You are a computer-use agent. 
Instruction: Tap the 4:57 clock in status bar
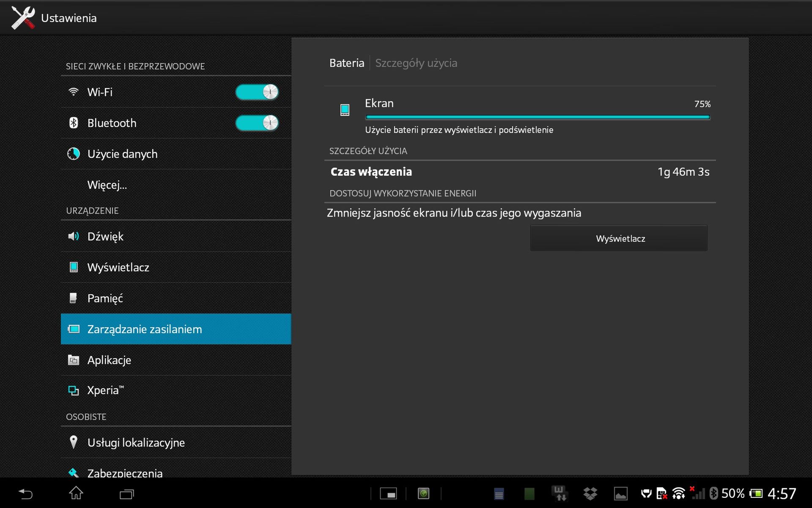(782, 494)
